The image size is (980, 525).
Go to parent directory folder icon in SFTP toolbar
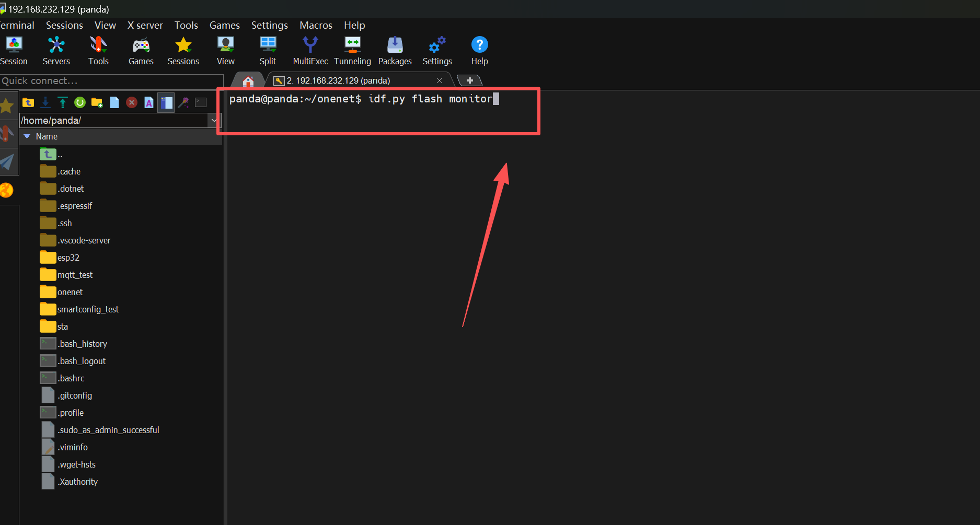click(x=28, y=102)
